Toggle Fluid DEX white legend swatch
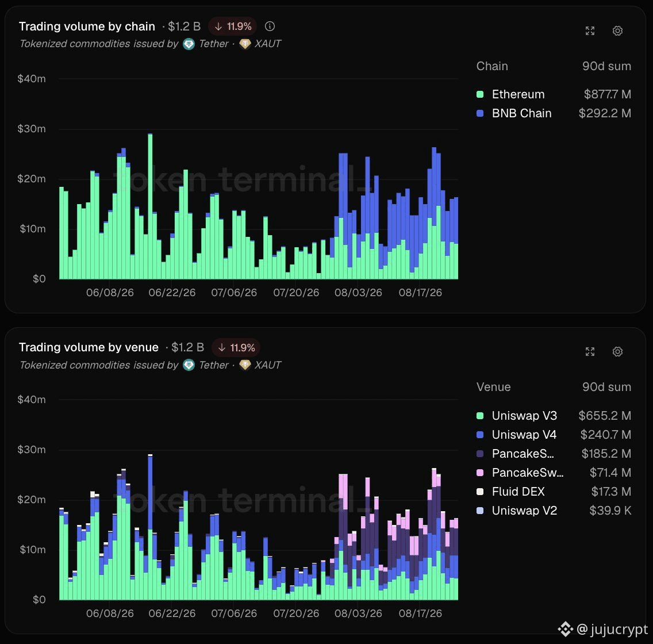 [480, 492]
